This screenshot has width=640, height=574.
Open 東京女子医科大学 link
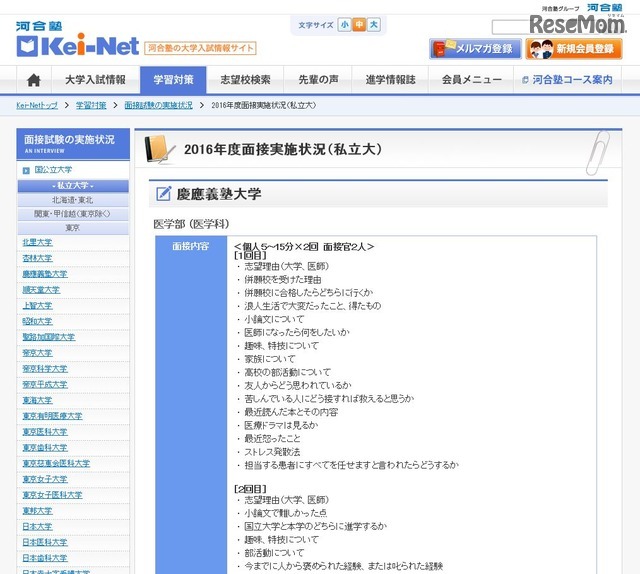click(x=52, y=495)
